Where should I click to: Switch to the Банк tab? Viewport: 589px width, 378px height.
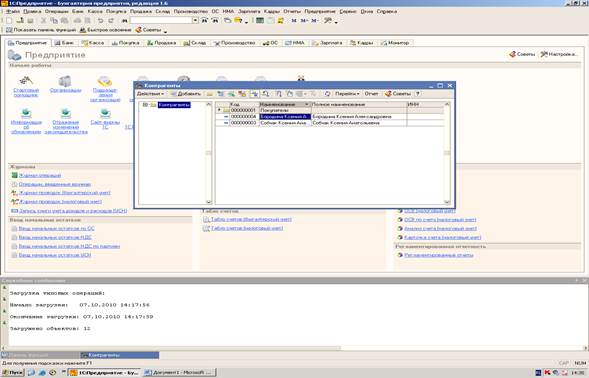tap(64, 43)
